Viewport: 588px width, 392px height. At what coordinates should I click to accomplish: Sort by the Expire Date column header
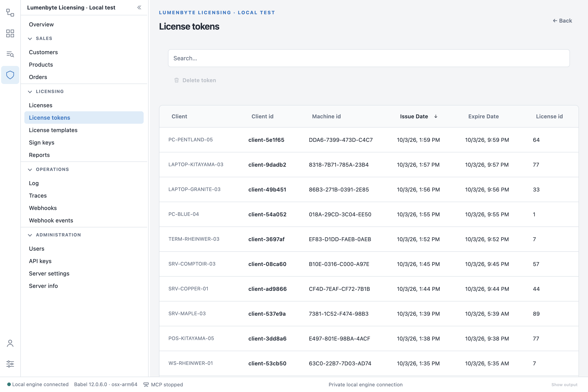tap(483, 117)
